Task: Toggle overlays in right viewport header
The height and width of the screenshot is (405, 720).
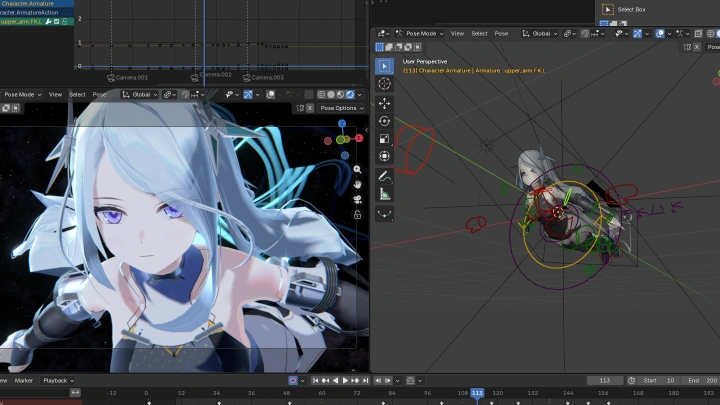Action: pos(660,34)
